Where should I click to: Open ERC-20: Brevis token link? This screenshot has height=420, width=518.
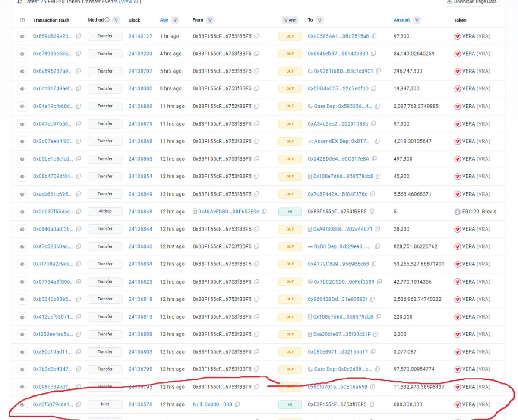tap(479, 212)
